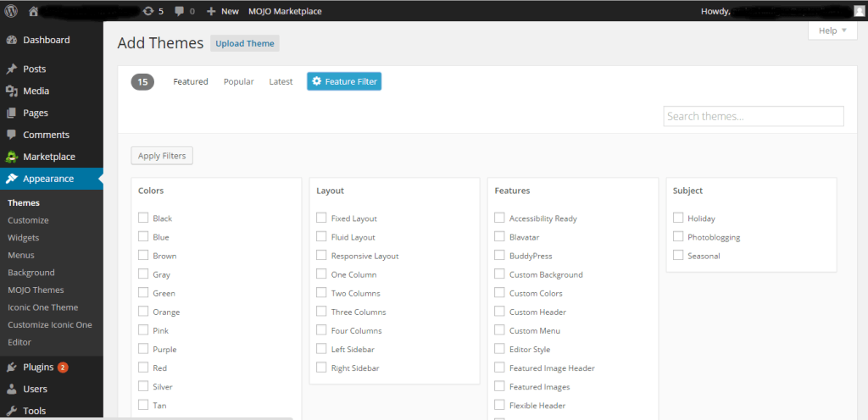Switch to the Featured tab

click(191, 82)
